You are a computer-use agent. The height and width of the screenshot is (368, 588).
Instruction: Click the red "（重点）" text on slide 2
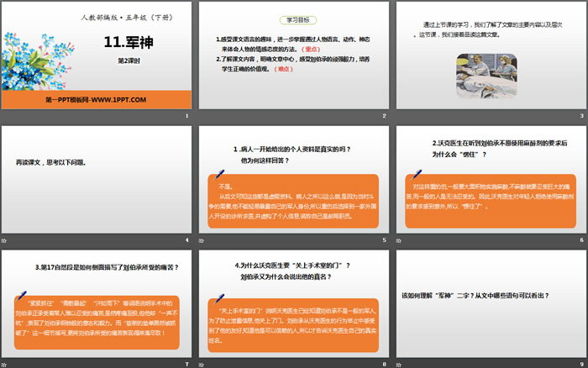311,49
